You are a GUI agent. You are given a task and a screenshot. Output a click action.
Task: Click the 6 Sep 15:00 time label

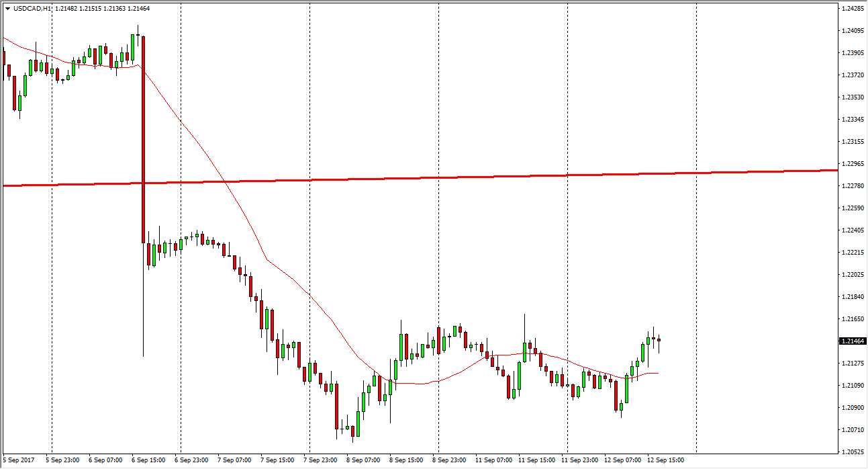tap(149, 460)
